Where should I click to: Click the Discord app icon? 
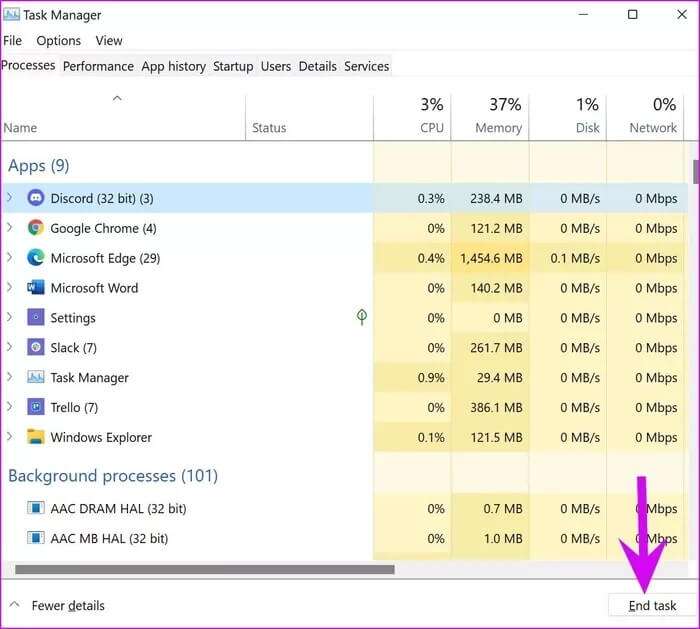click(36, 197)
